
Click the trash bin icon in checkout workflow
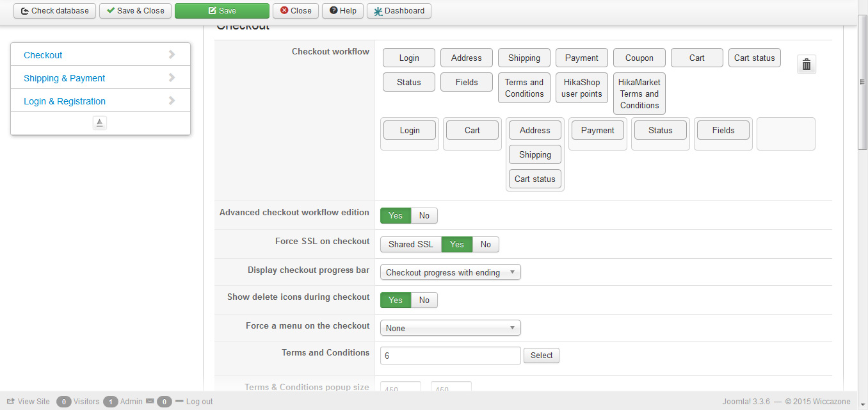click(807, 64)
